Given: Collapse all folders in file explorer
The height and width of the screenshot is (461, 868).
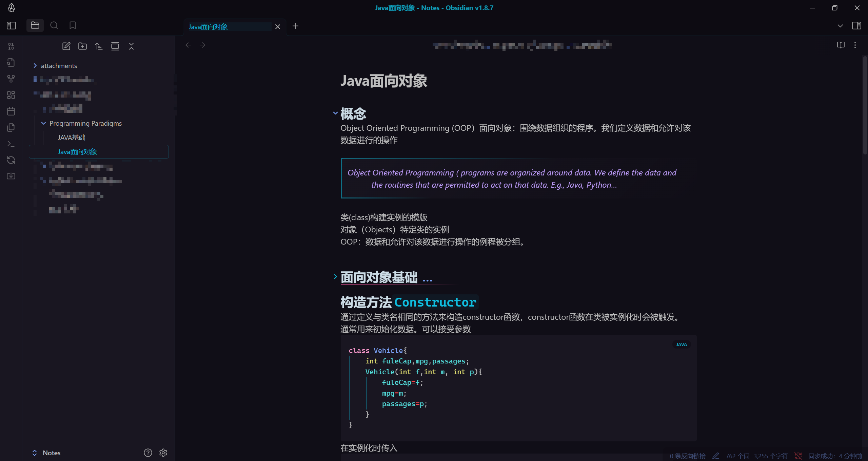Looking at the screenshot, I should (x=131, y=46).
